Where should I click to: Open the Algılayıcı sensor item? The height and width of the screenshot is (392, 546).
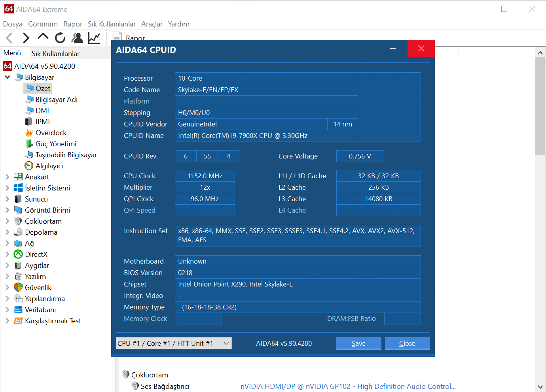[x=49, y=166]
